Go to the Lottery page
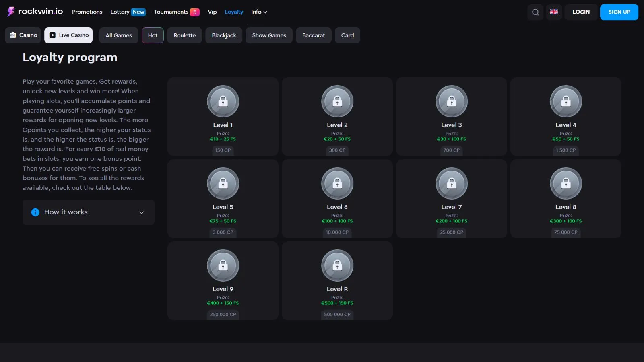Image resolution: width=644 pixels, height=362 pixels. [120, 12]
